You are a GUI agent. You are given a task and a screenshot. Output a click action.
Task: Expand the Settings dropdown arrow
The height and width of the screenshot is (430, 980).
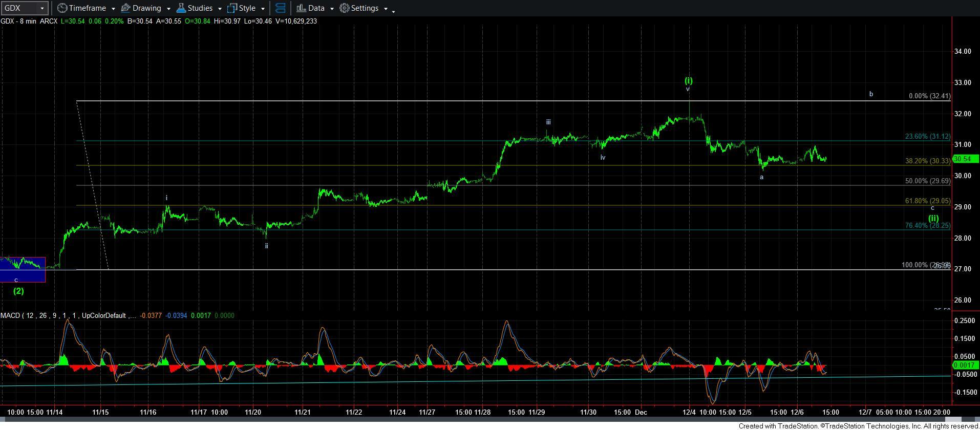(386, 9)
